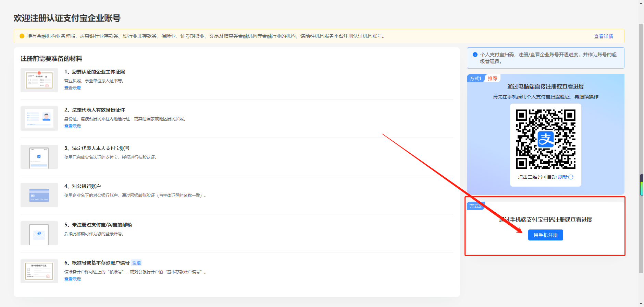This screenshot has height=307, width=644.
Task: Click the basic deposit account certificate thumbnail
Action: coord(39,271)
